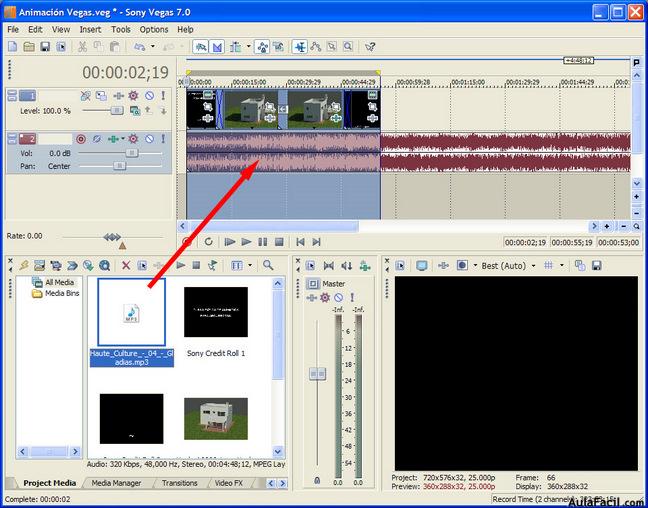Toggle Ignore Event Grouping
Viewport: 648px width, 508px height.
coord(278,47)
